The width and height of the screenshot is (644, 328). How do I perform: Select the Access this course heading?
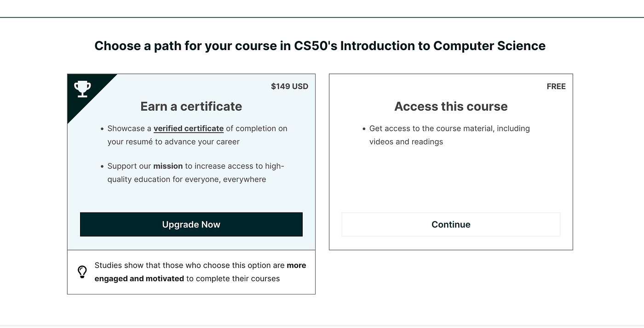tap(451, 106)
